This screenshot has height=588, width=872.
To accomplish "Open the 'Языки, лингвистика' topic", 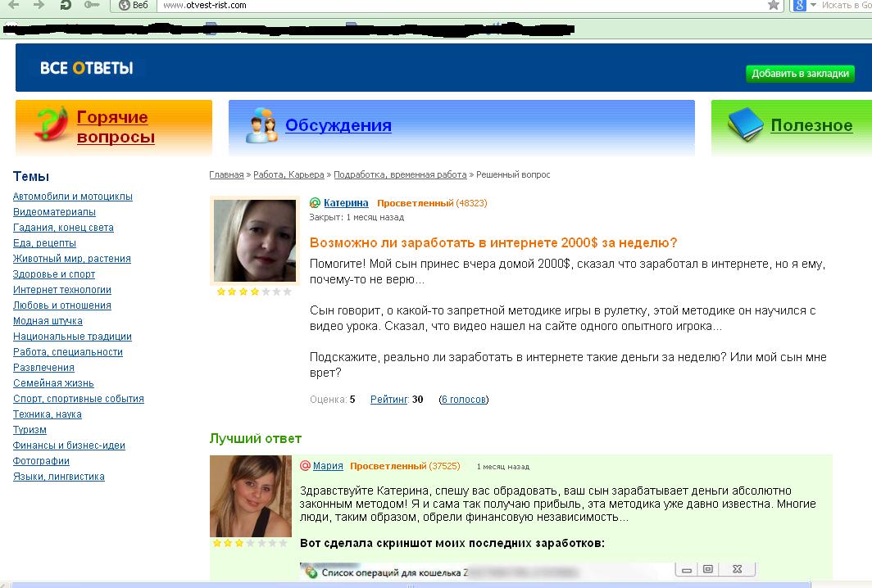I will [59, 477].
